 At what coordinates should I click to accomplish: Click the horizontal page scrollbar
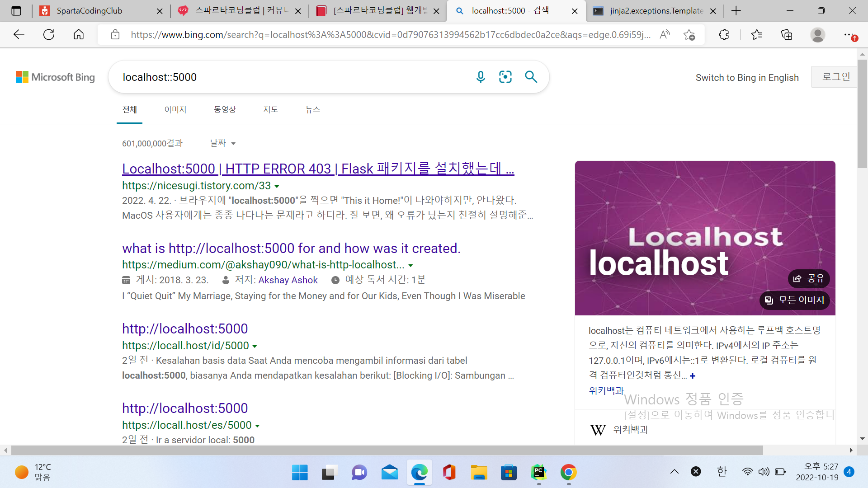387,450
